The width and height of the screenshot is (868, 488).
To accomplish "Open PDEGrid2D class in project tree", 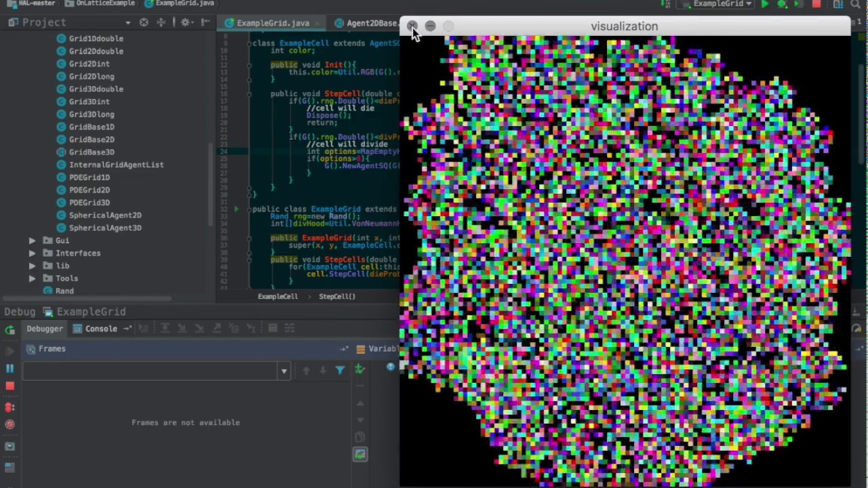I will (x=89, y=190).
